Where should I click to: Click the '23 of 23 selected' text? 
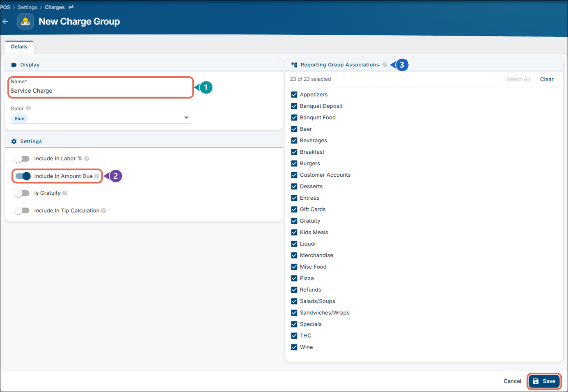click(x=310, y=79)
